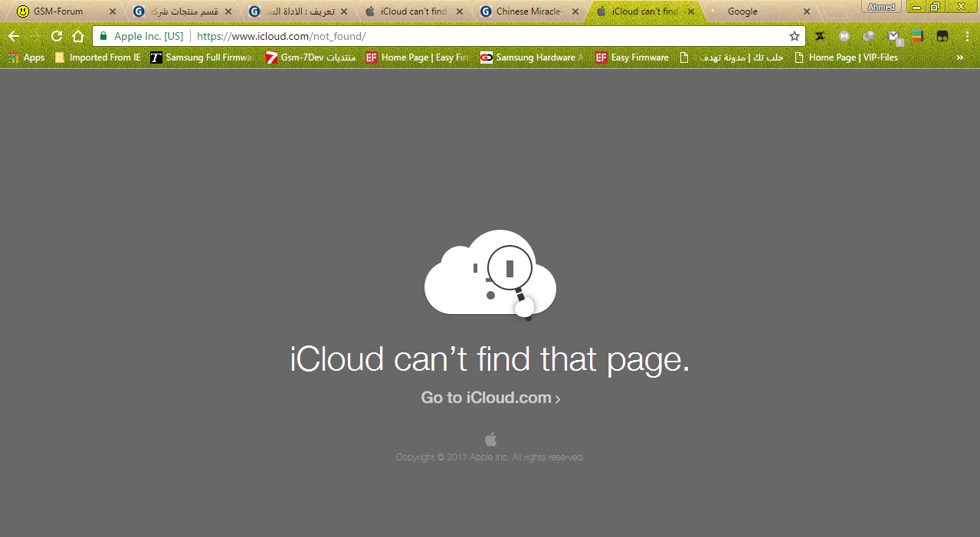
Task: Minimize the Chrome window
Action: 915,6
